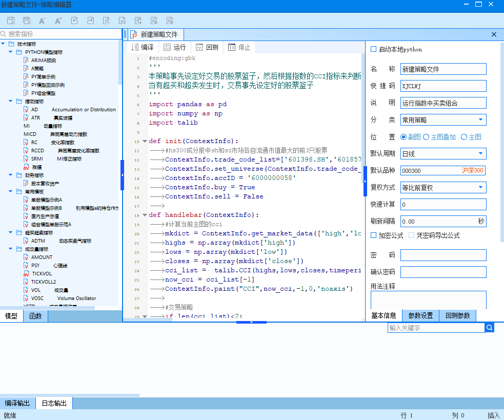The width and height of the screenshot is (504, 420).
Task: Collapse the 财务指标 folder
Action: (x=11, y=175)
